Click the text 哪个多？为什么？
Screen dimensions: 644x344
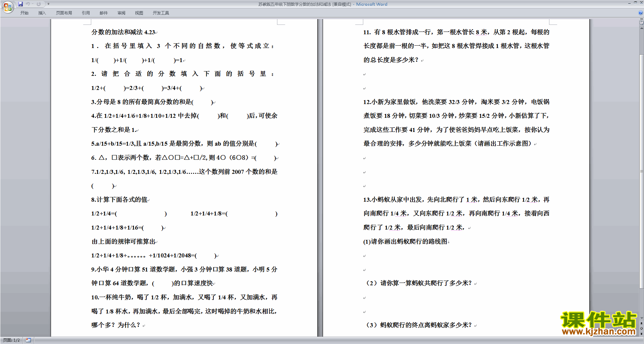pyautogui.click(x=116, y=325)
